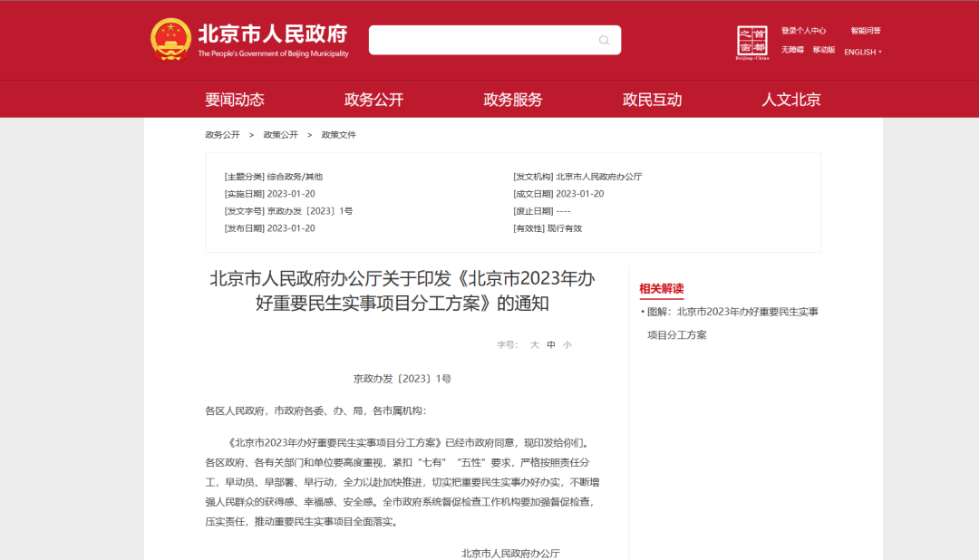Image resolution: width=979 pixels, height=560 pixels.
Task: Click the 政策公开 breadcrumb link
Action: [x=280, y=134]
